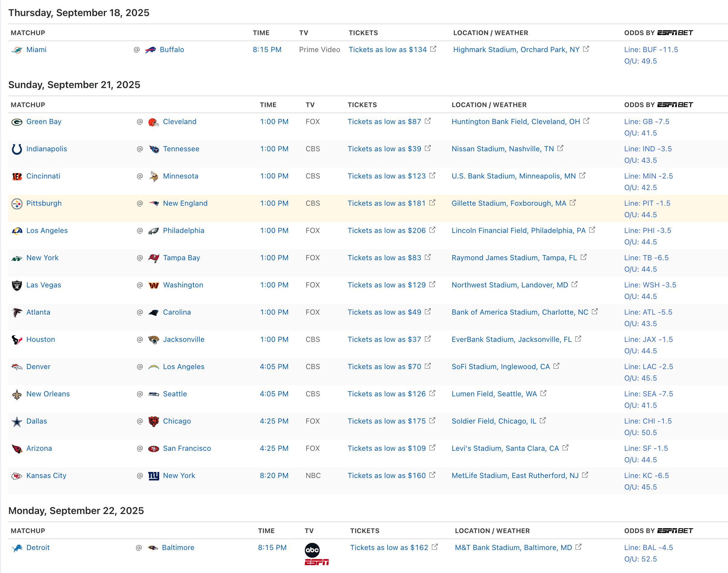Open Line: BAL -4.5 odds link

point(648,548)
